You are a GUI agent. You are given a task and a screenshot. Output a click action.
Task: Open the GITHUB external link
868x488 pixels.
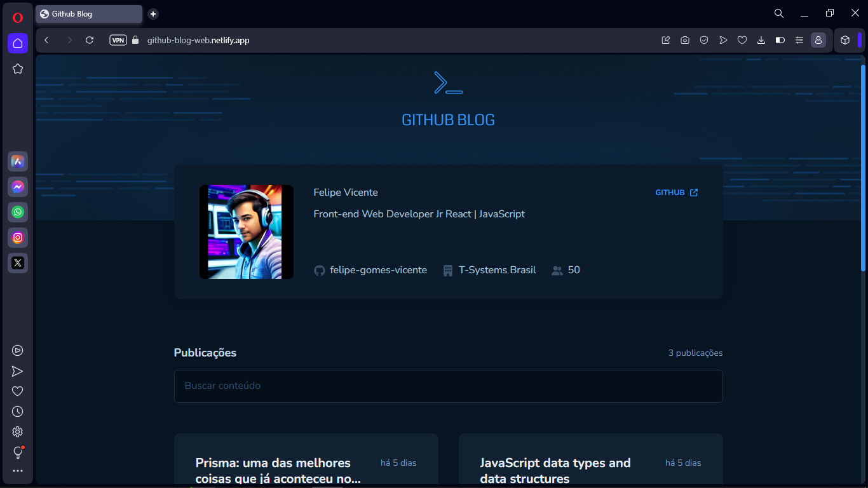pos(677,193)
